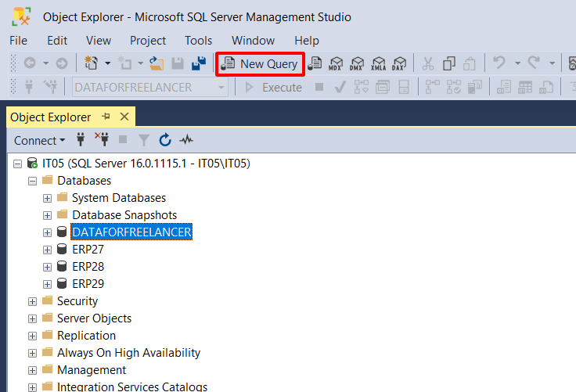Click the Copy icon in toolbar
The image size is (576, 392).
[x=449, y=63]
